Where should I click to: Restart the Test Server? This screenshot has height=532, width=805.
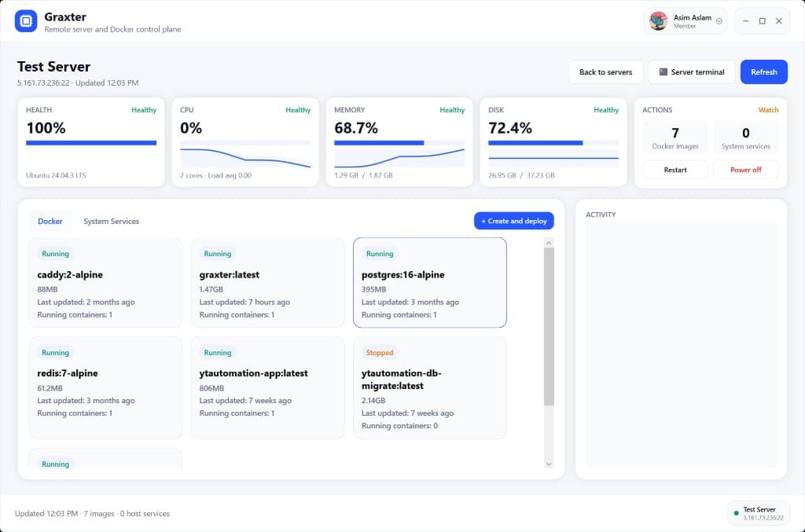675,170
